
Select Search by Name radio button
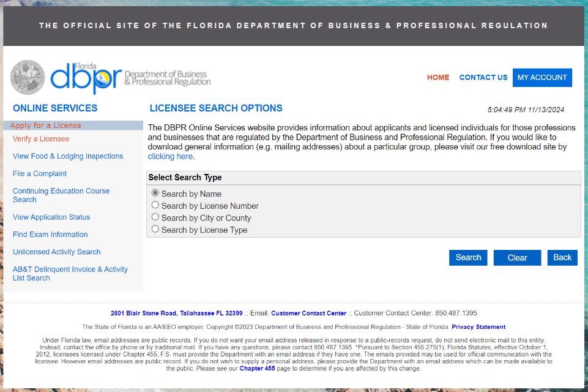[x=155, y=193]
